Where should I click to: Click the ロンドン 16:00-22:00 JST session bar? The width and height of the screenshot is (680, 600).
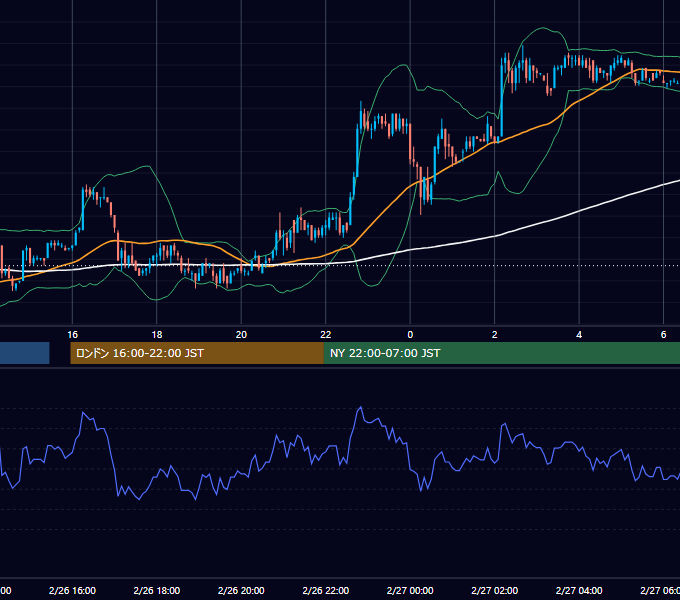point(197,353)
